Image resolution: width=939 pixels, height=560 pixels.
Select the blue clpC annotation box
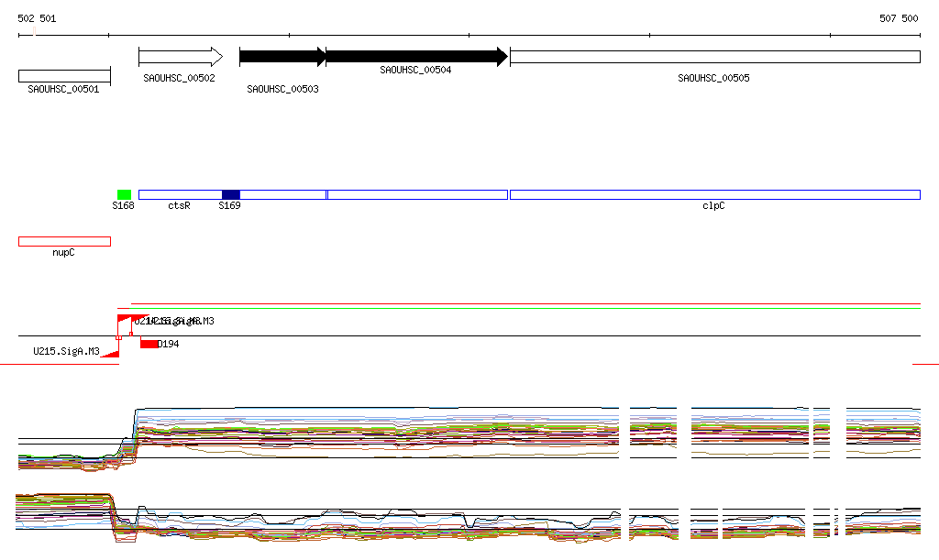click(715, 194)
